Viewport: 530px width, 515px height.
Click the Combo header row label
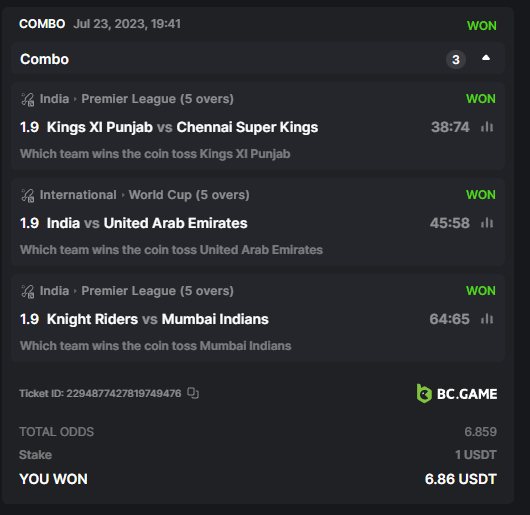[44, 59]
